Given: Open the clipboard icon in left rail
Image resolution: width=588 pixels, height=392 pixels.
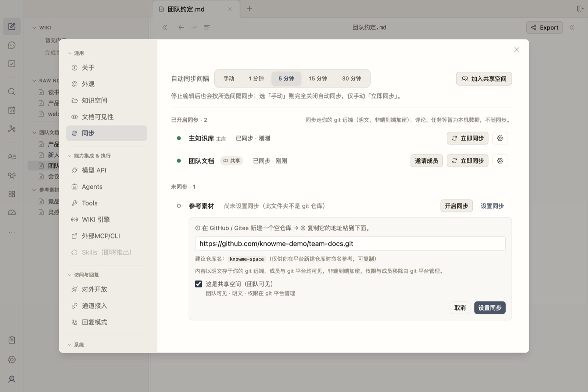Looking at the screenshot, I should (12, 340).
